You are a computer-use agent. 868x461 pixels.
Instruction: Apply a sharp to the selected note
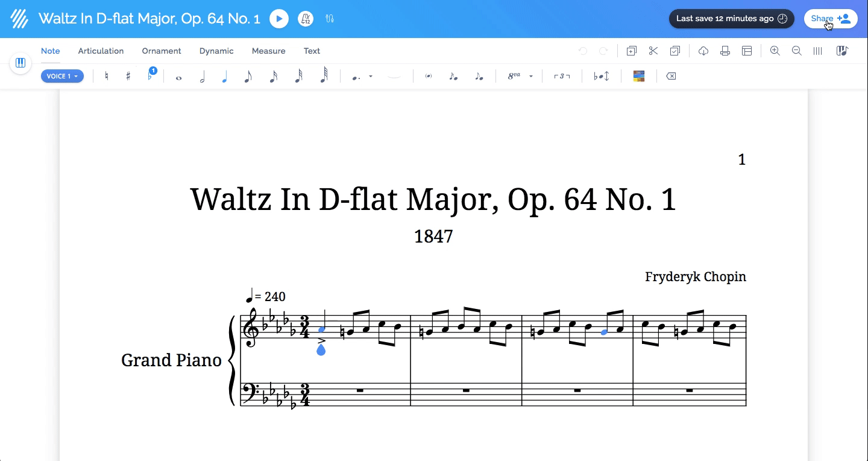[128, 75]
